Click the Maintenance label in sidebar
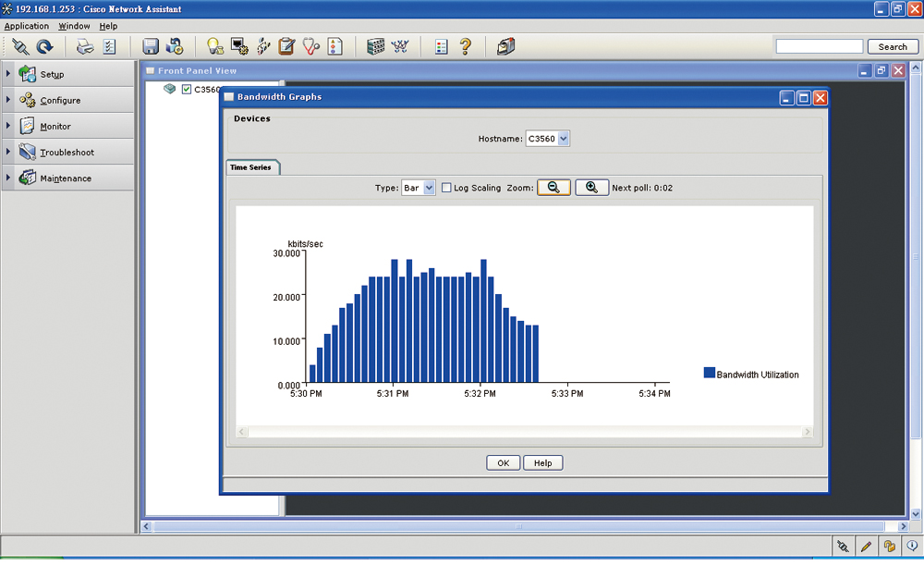This screenshot has height=578, width=924. click(x=66, y=178)
